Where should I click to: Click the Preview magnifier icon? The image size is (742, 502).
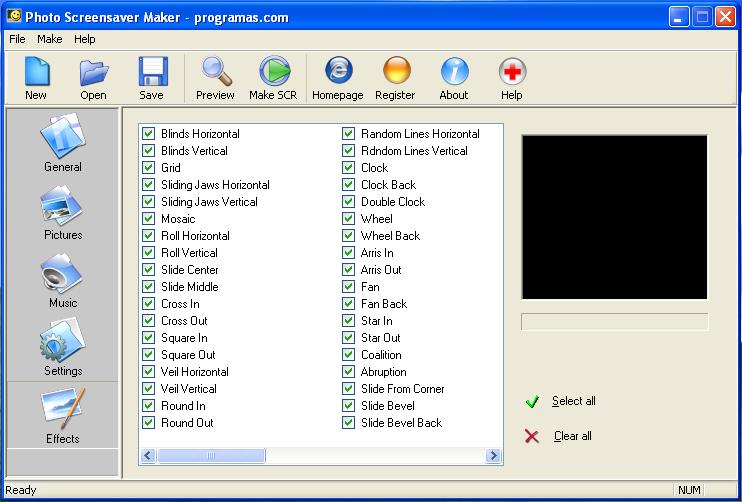tap(216, 71)
